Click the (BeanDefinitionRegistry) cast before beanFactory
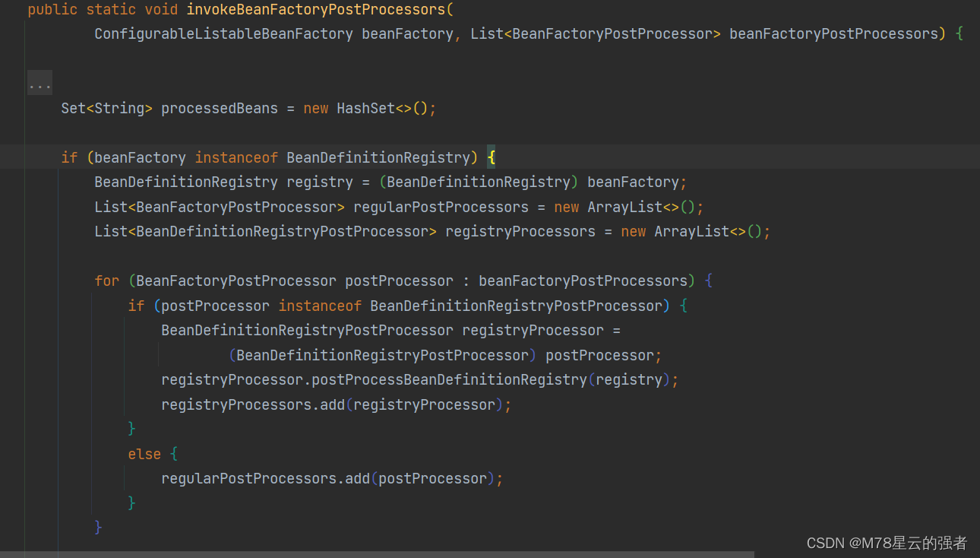Image resolution: width=980 pixels, height=558 pixels. click(479, 182)
